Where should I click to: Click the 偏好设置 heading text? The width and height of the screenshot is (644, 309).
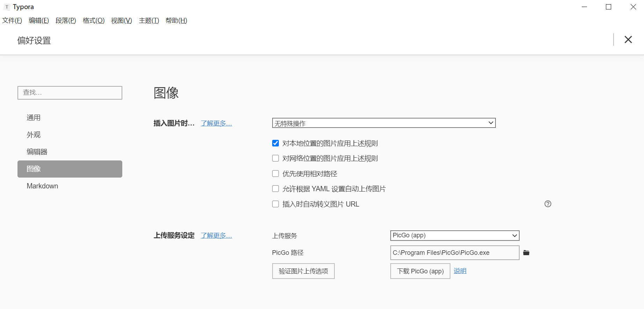click(x=34, y=41)
